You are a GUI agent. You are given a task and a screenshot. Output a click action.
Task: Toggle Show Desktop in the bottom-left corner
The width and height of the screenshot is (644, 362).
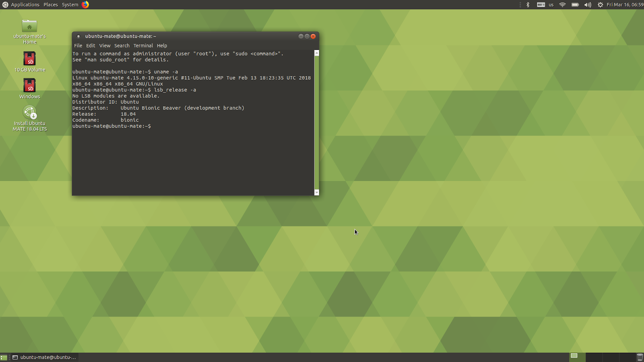[x=4, y=357]
